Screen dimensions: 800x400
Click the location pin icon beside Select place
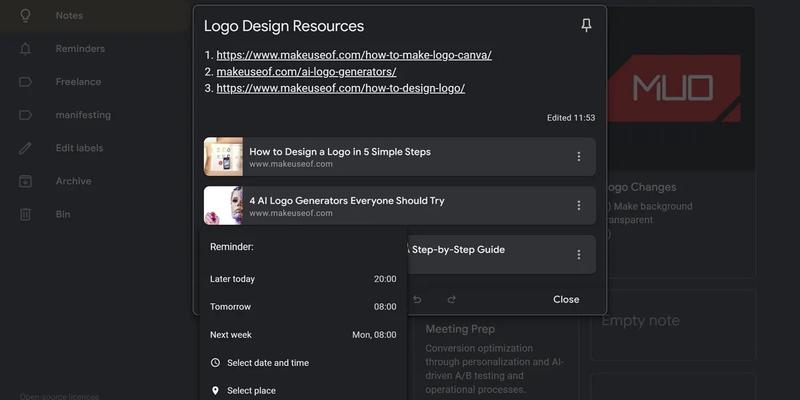[215, 391]
